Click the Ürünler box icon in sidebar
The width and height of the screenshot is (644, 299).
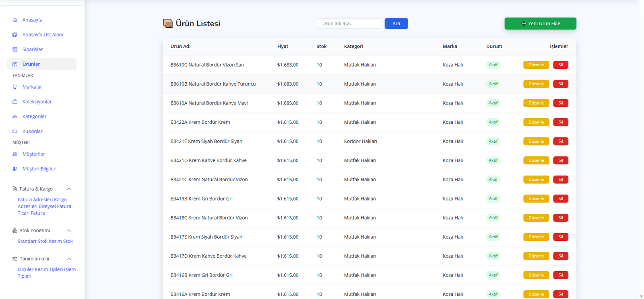pos(15,64)
